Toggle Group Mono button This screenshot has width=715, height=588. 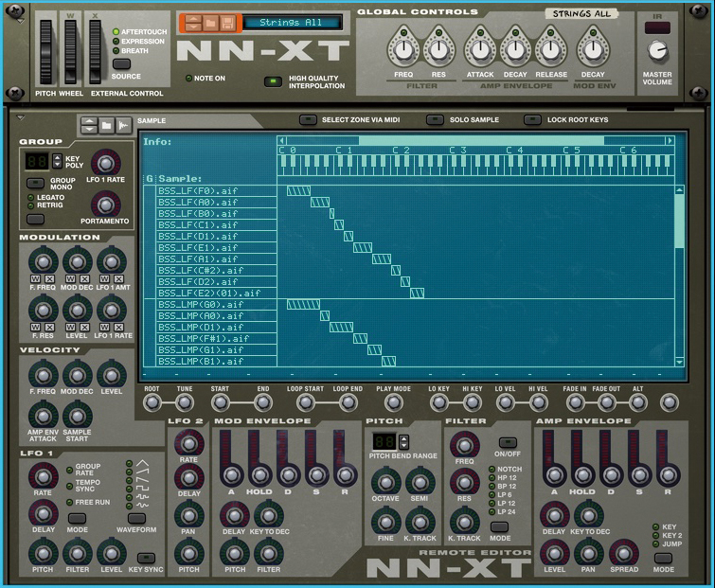(35, 184)
